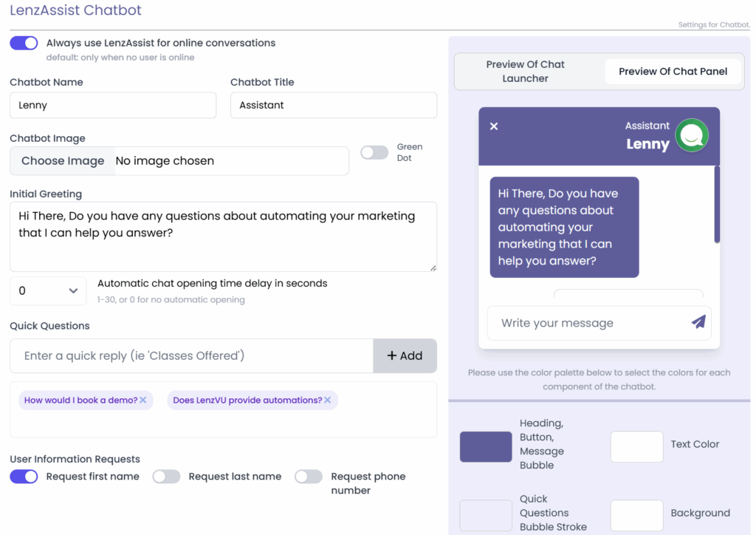Click the 'Does LenzVU provide automations?' chip text
The width and height of the screenshot is (756, 535).
[247, 400]
